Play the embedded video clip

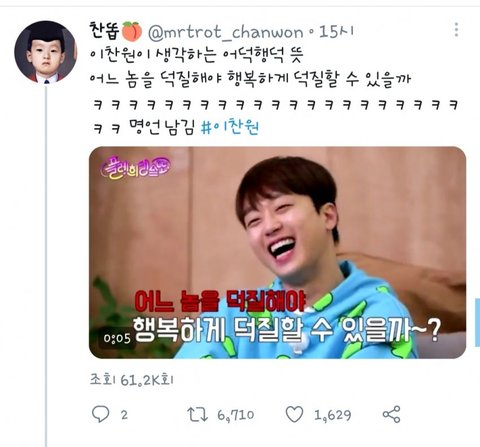[x=277, y=252]
